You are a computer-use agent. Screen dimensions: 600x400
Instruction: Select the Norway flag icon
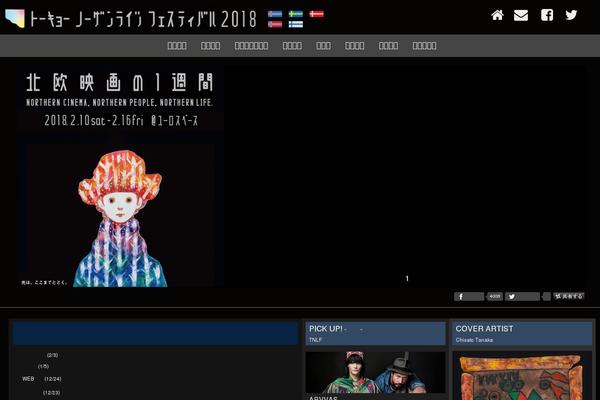[x=275, y=24]
